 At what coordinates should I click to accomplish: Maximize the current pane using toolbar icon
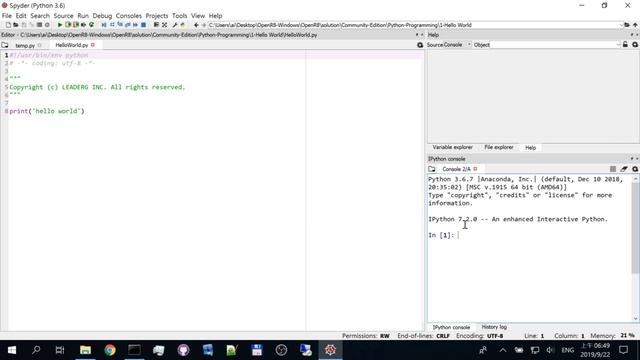[156, 25]
